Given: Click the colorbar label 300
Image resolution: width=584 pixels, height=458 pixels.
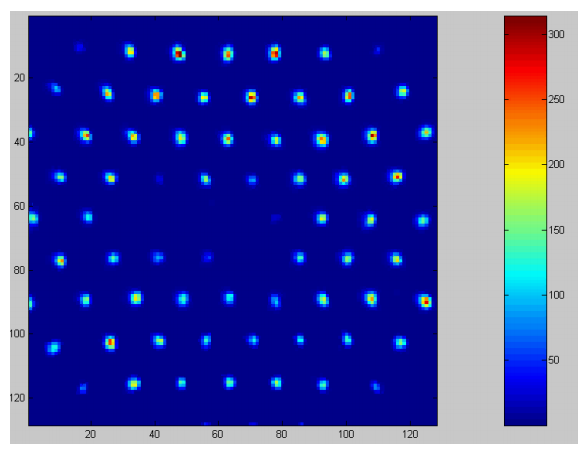Looking at the screenshot, I should point(556,34).
